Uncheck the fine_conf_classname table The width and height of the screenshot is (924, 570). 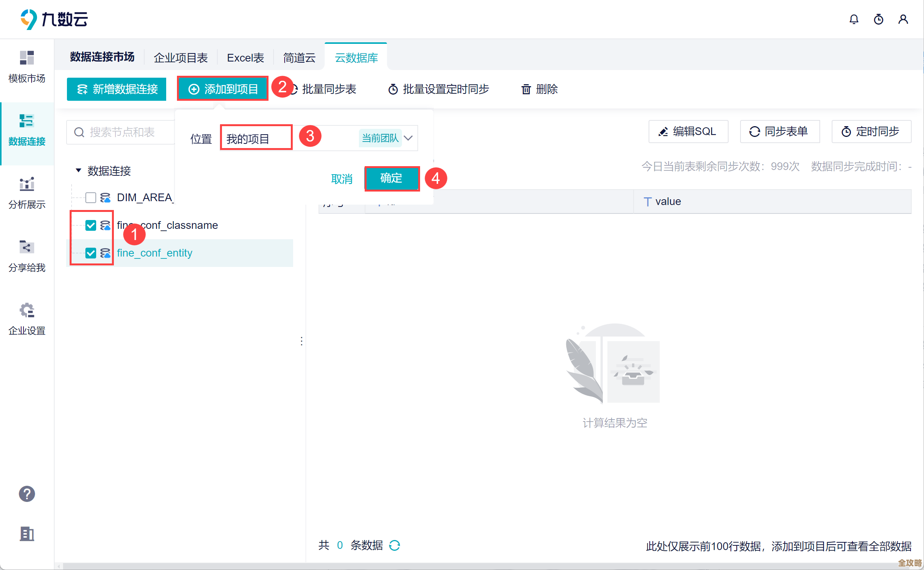[91, 225]
